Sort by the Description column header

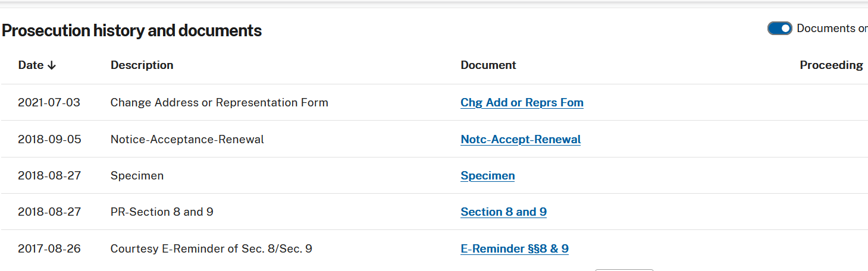click(142, 65)
